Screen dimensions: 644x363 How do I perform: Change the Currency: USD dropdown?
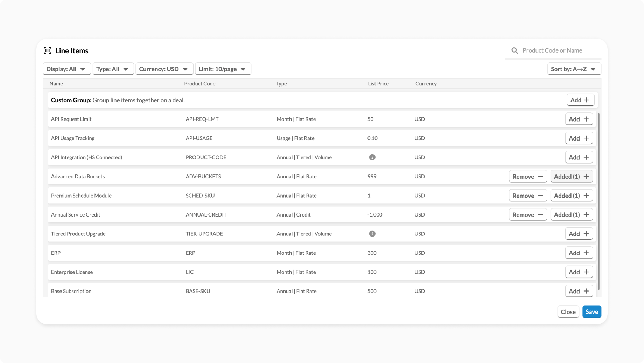point(164,69)
